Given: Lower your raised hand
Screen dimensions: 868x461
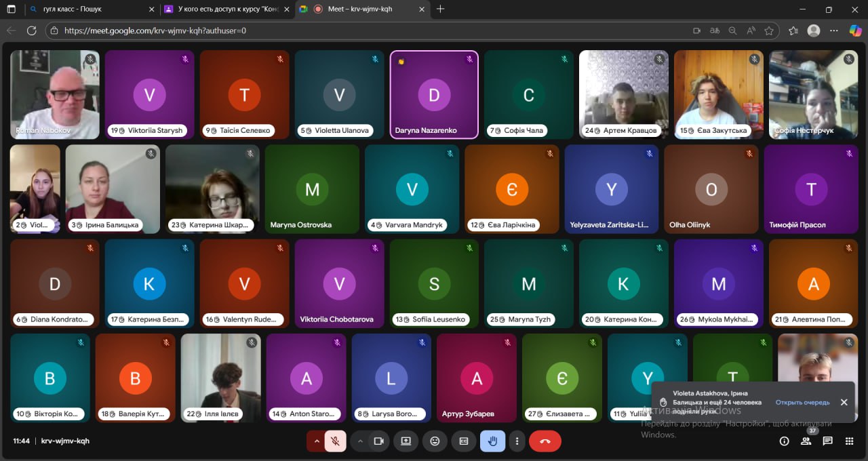Looking at the screenshot, I should pos(492,441).
